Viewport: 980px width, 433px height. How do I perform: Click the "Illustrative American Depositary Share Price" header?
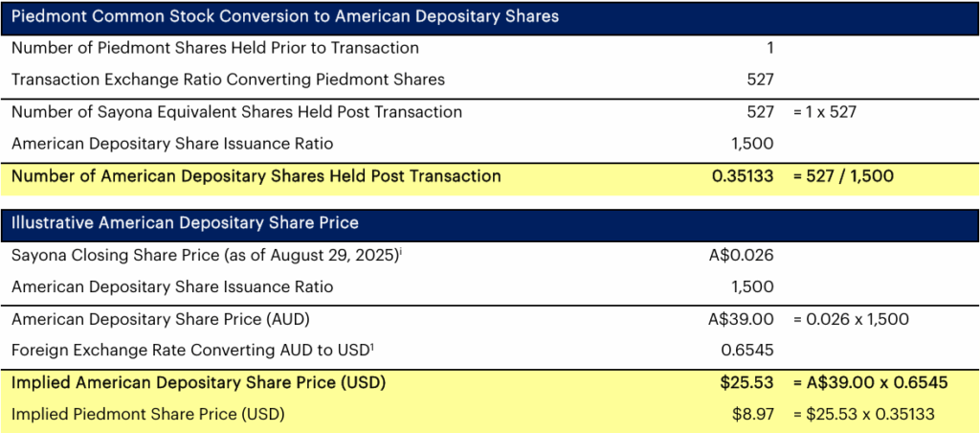point(185,223)
